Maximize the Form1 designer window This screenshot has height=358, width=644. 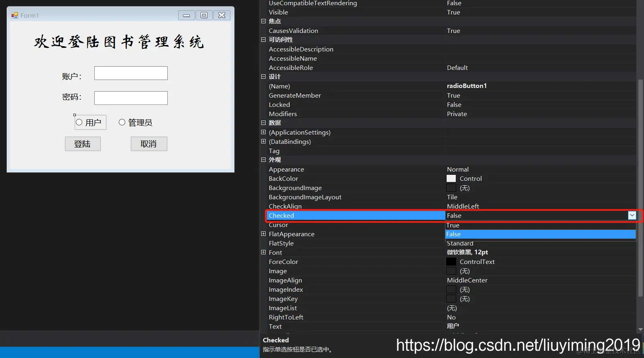[x=204, y=15]
